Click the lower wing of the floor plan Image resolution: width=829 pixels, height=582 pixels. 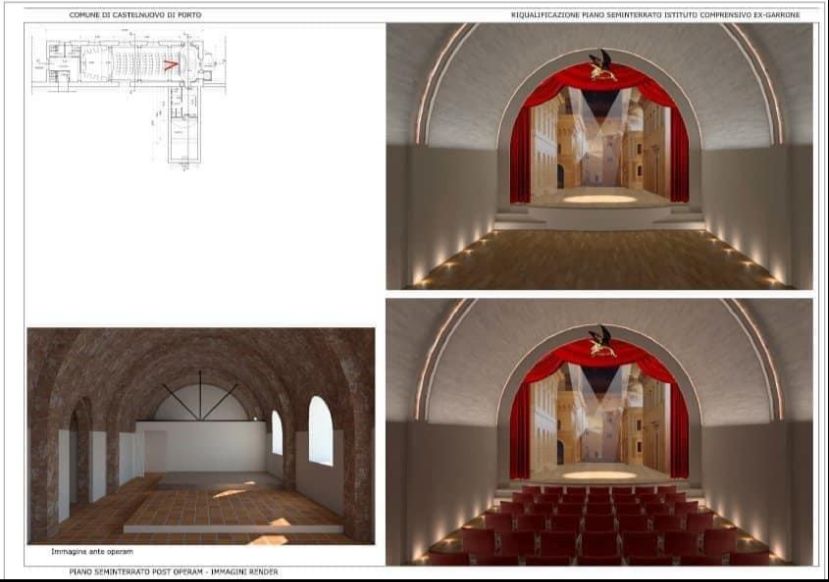pyautogui.click(x=182, y=130)
